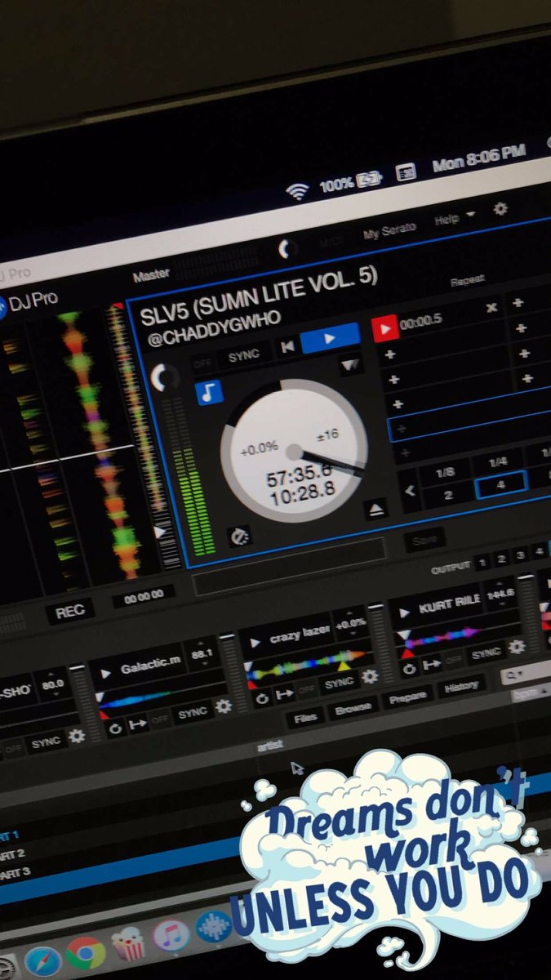Trigger the red cue point at 00:00.5
551x980 pixels.
click(x=385, y=328)
